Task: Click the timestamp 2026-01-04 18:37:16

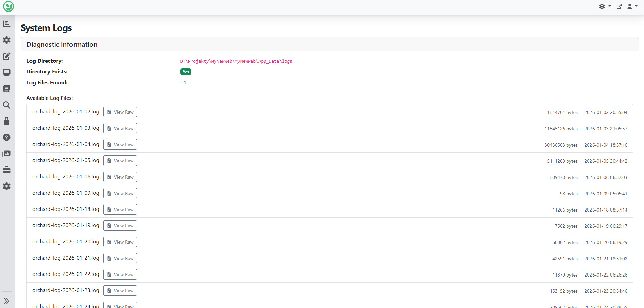Action: (606, 145)
